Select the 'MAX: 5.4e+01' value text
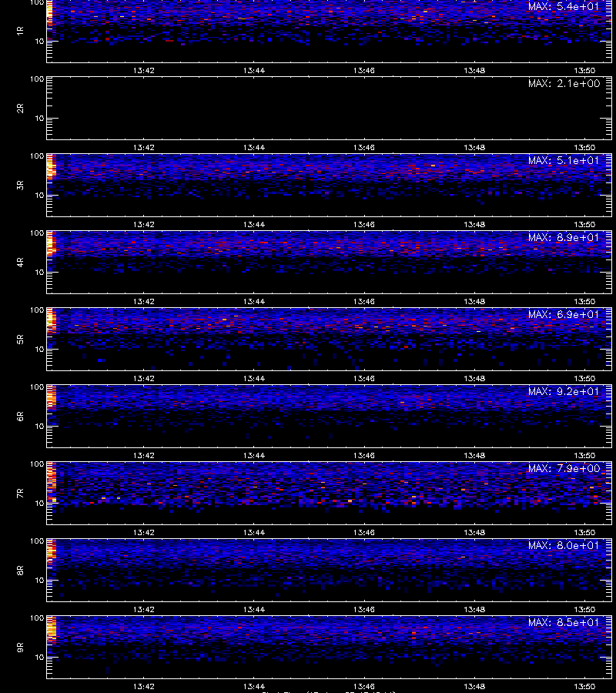This screenshot has width=616, height=693. tap(564, 7)
